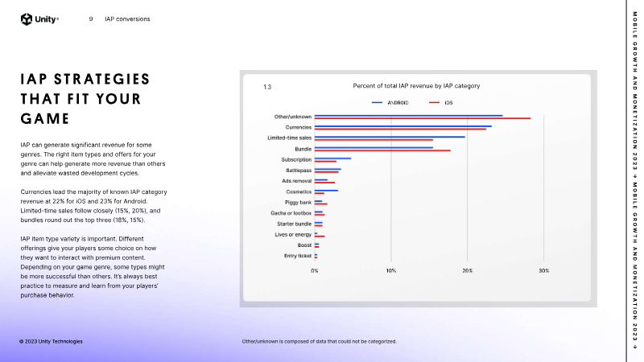Select the Piggy bank category label

(x=298, y=202)
